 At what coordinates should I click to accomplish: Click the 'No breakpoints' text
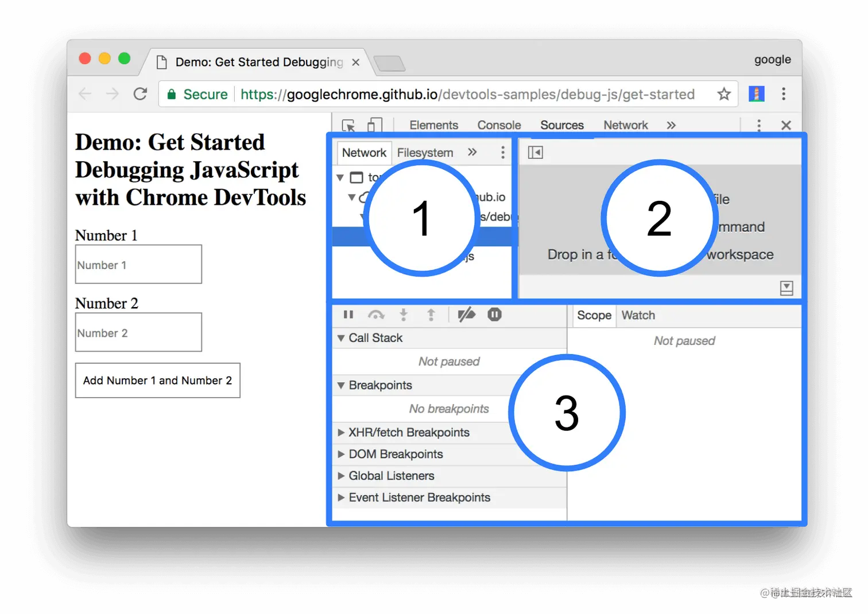click(449, 409)
